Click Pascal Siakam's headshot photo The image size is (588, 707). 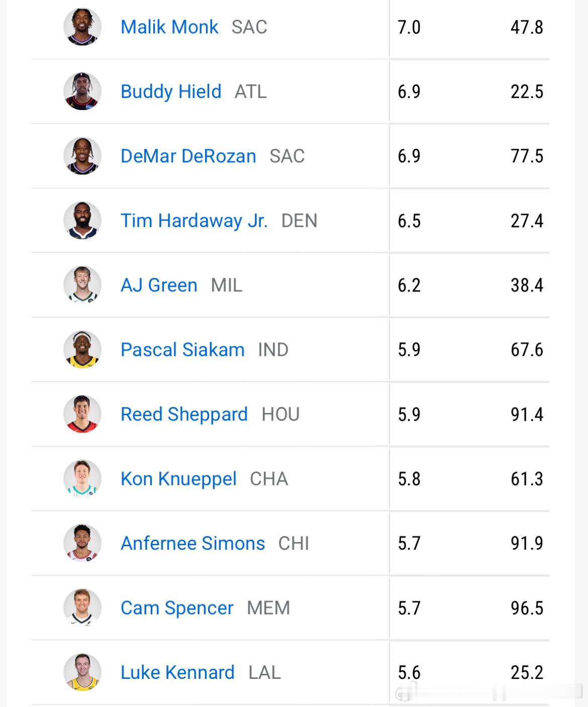[82, 350]
